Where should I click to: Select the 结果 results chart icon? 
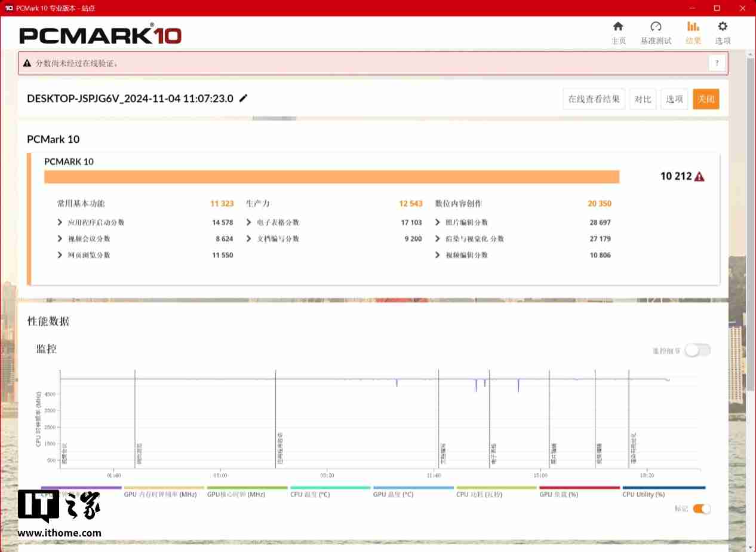(x=693, y=27)
